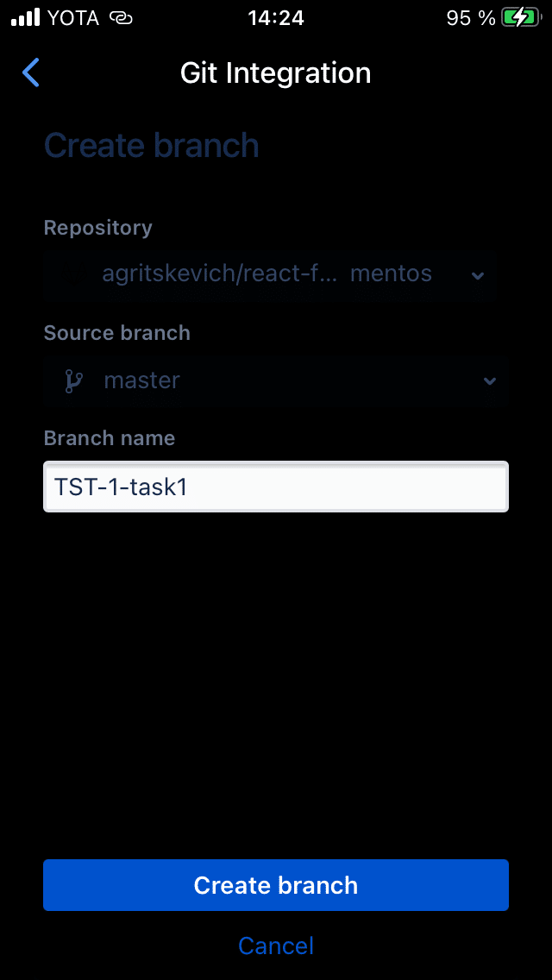Tap the personal hotspot link icon

click(121, 18)
